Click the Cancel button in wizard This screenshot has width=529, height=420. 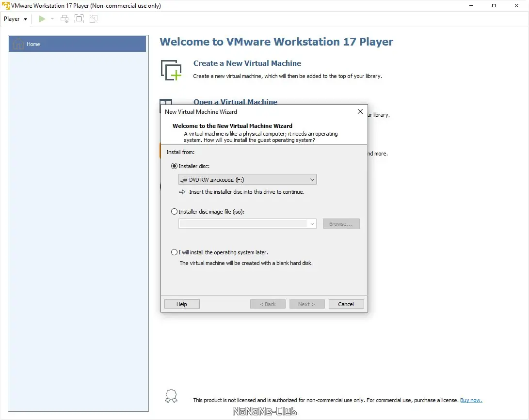[x=346, y=304]
